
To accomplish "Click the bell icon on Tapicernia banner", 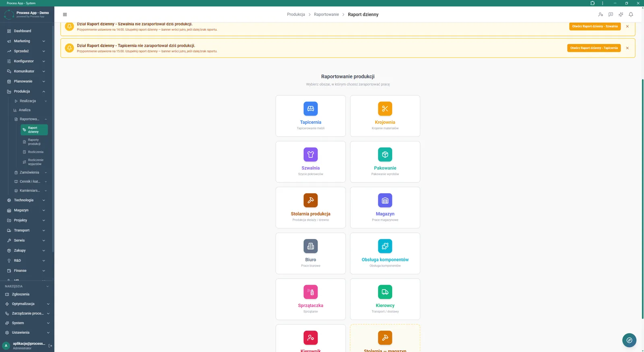I will click(x=70, y=48).
